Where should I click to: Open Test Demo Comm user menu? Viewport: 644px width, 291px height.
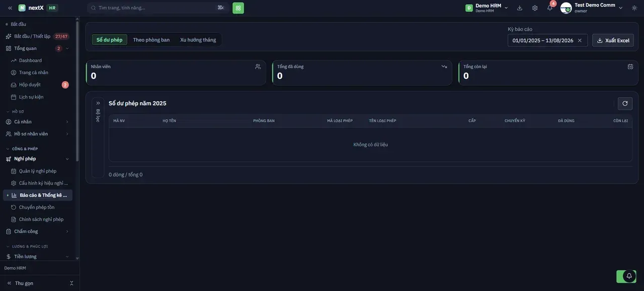point(592,8)
